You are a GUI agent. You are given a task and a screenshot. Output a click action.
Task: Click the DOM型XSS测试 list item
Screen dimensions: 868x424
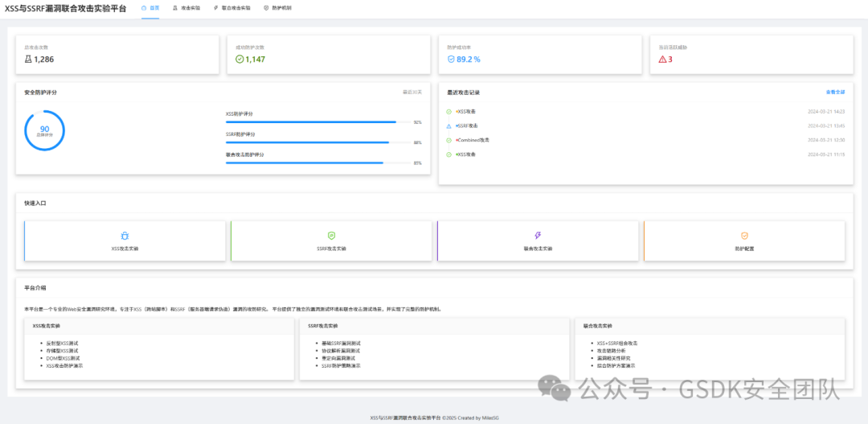pyautogui.click(x=63, y=358)
